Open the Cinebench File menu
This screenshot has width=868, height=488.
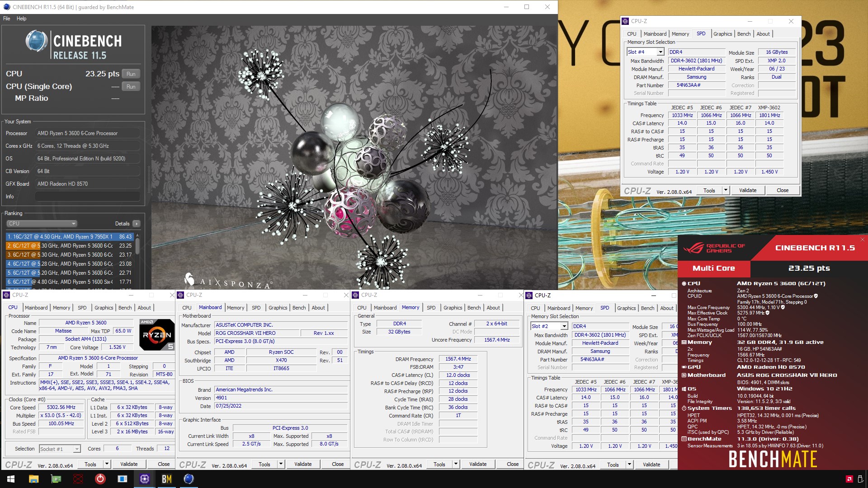6,19
